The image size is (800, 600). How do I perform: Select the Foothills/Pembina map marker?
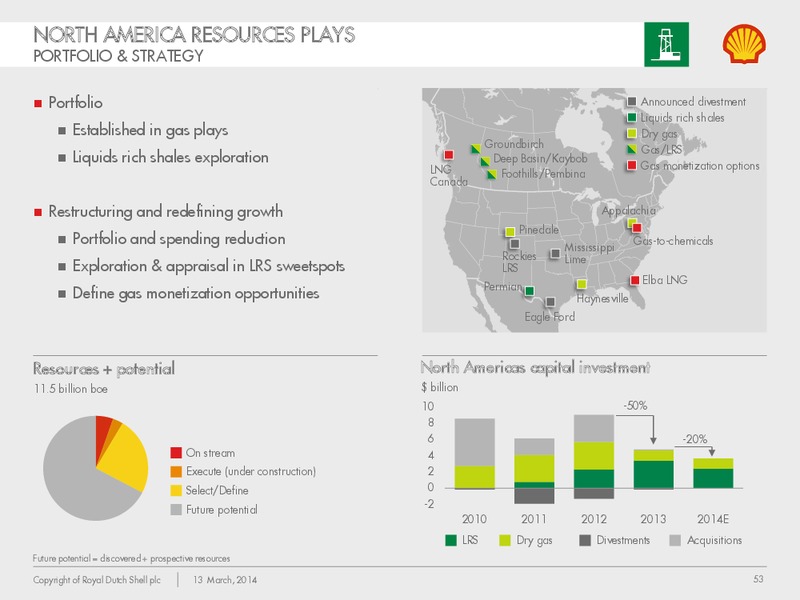[492, 174]
